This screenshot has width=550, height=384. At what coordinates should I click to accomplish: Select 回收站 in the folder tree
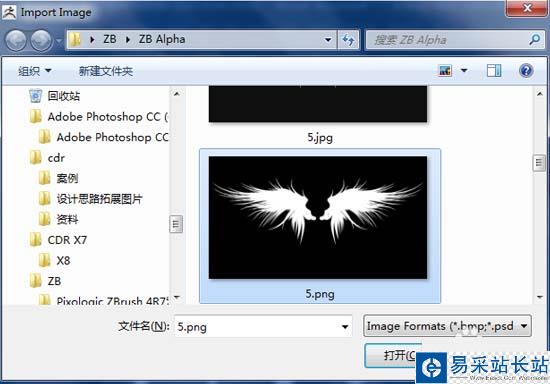[63, 96]
